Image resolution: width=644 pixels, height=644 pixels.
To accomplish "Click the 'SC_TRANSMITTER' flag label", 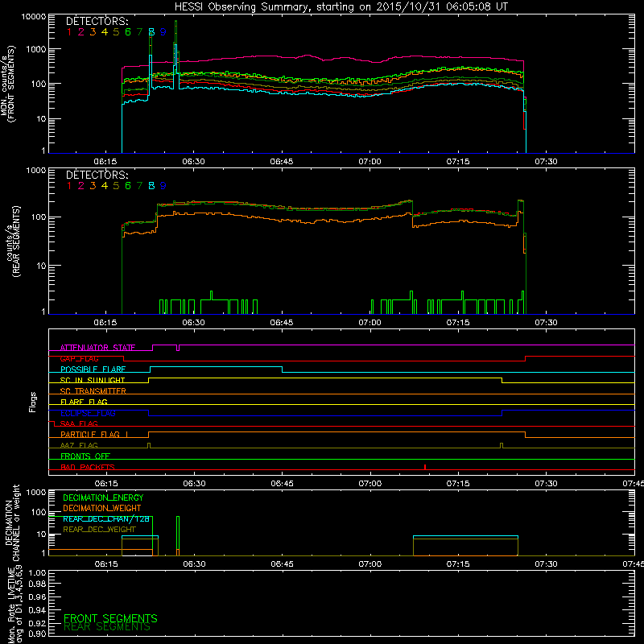I will pos(93,391).
